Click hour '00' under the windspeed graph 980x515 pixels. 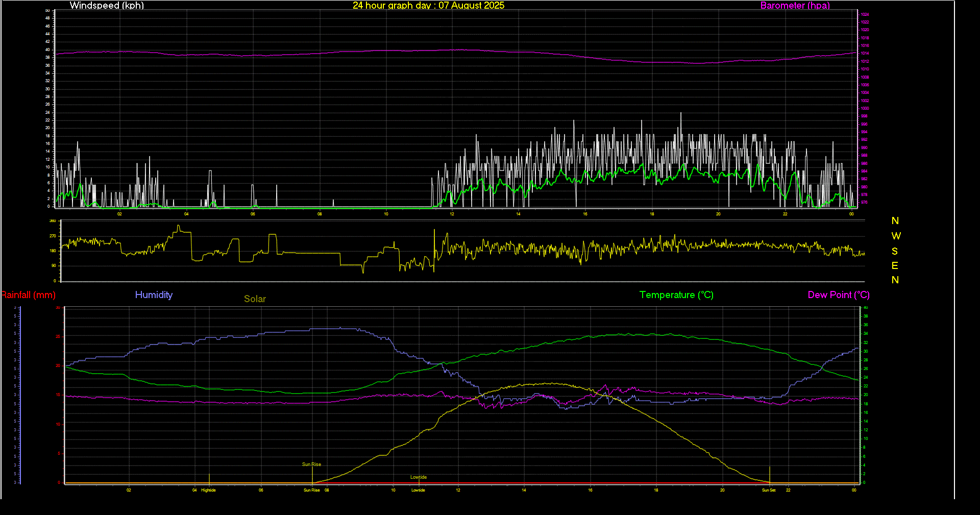(x=851, y=214)
